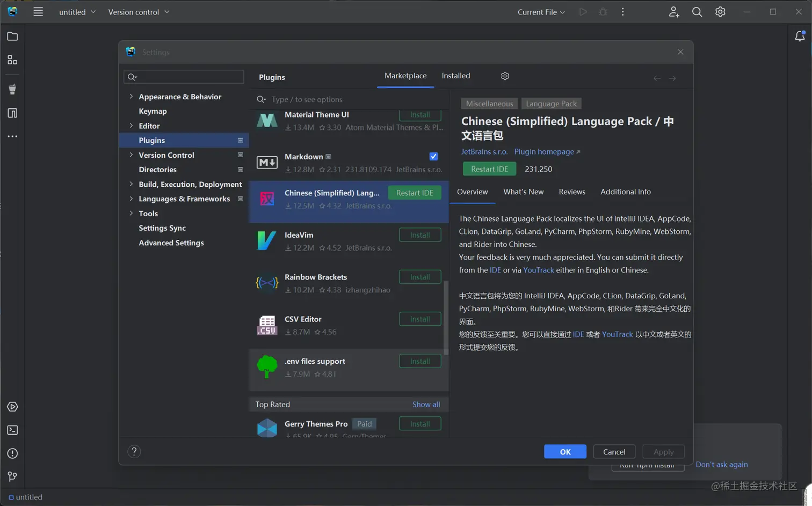Open the What's New tab
The image size is (812, 506).
(x=524, y=192)
